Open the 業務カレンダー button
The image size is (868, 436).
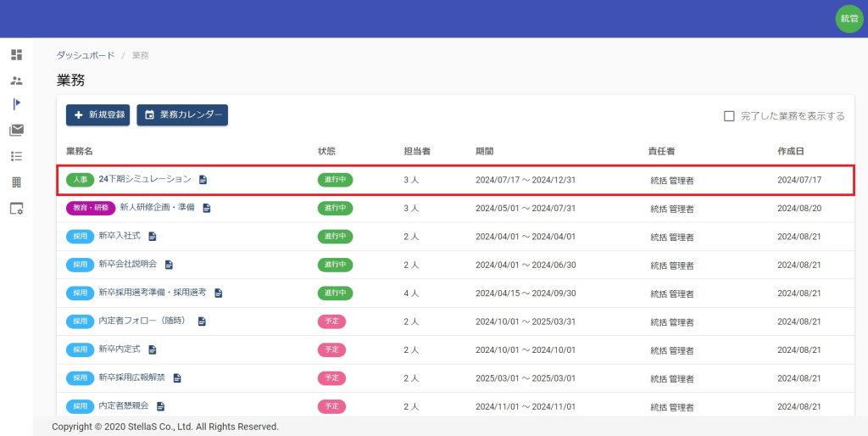click(182, 115)
